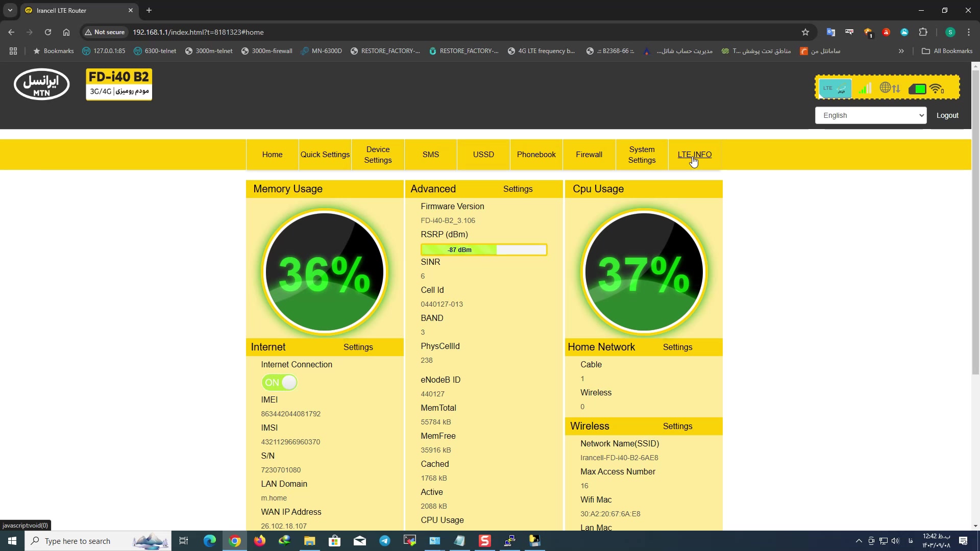This screenshot has width=980, height=551.
Task: Open LTE INFO menu tab
Action: tap(695, 155)
